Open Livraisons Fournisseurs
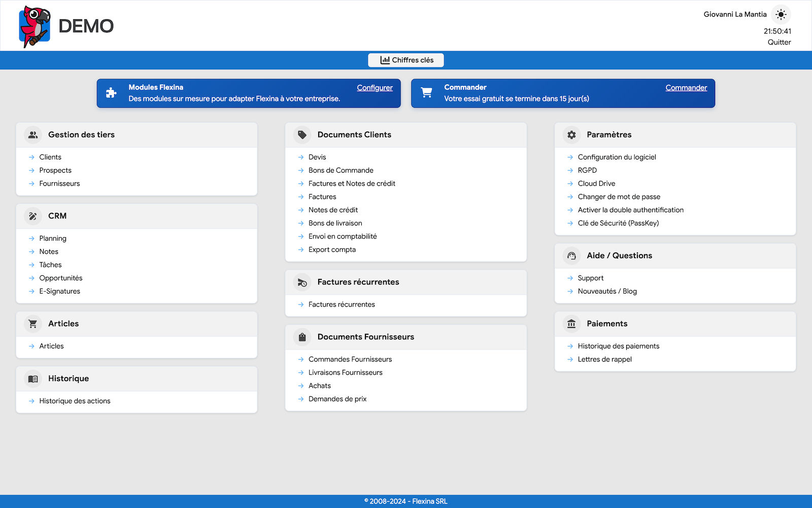 click(346, 372)
